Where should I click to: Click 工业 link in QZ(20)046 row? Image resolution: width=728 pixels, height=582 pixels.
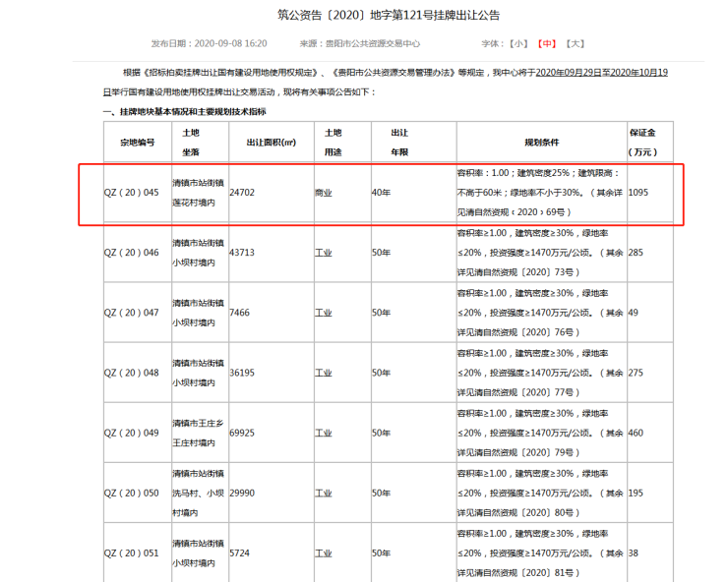[x=324, y=253]
